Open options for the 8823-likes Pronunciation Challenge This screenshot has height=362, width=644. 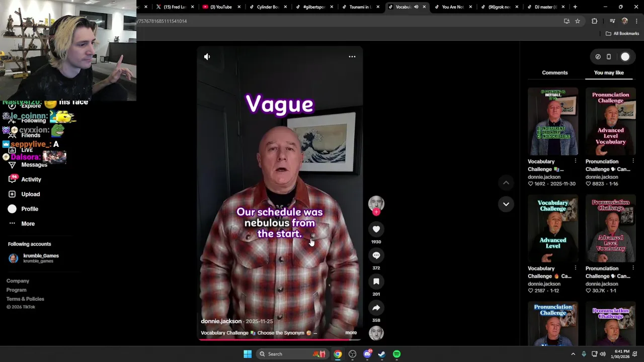click(x=633, y=161)
